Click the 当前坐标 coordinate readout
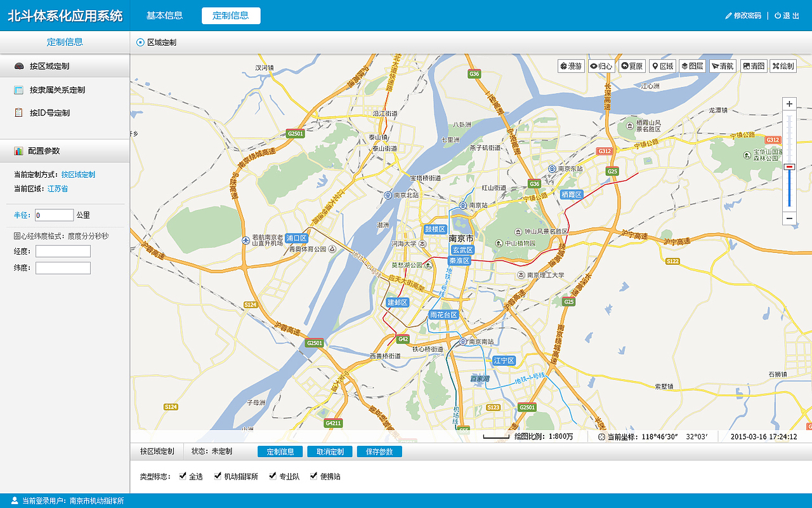 (x=653, y=437)
